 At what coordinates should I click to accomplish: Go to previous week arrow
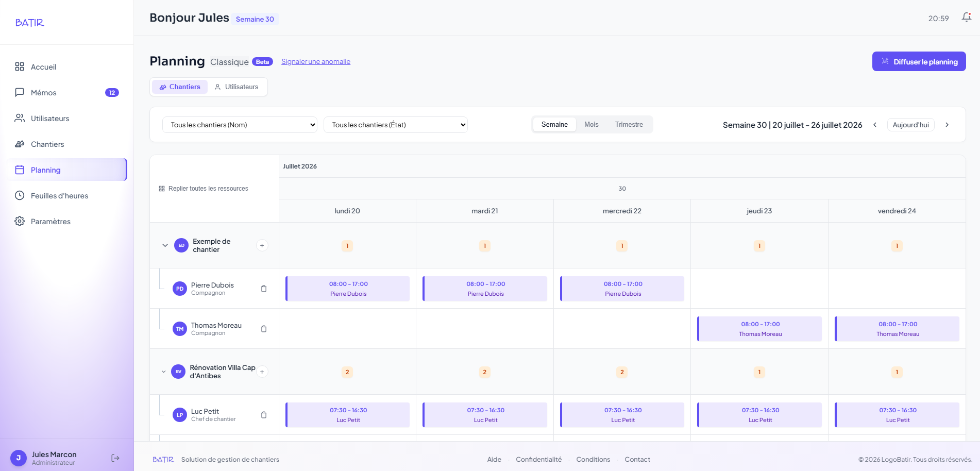875,125
